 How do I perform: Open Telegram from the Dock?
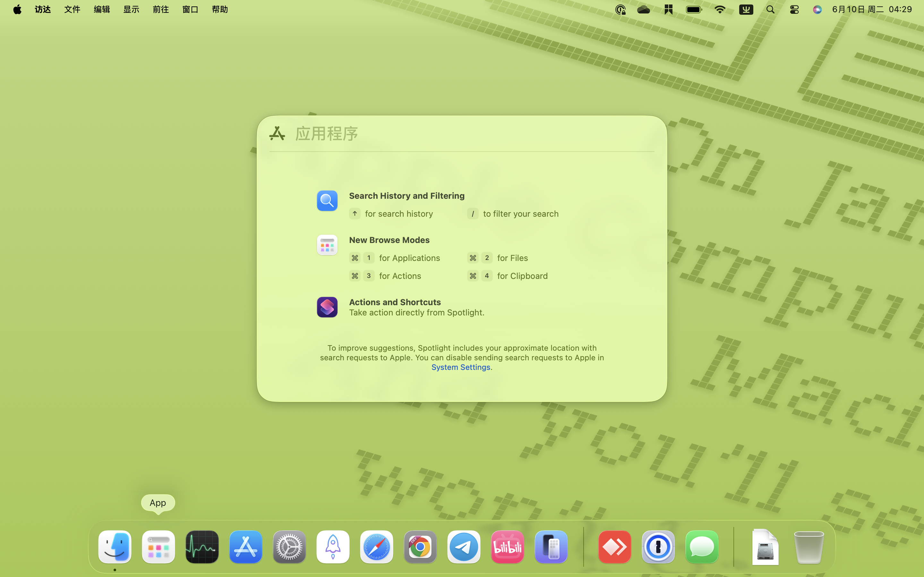pos(464,547)
